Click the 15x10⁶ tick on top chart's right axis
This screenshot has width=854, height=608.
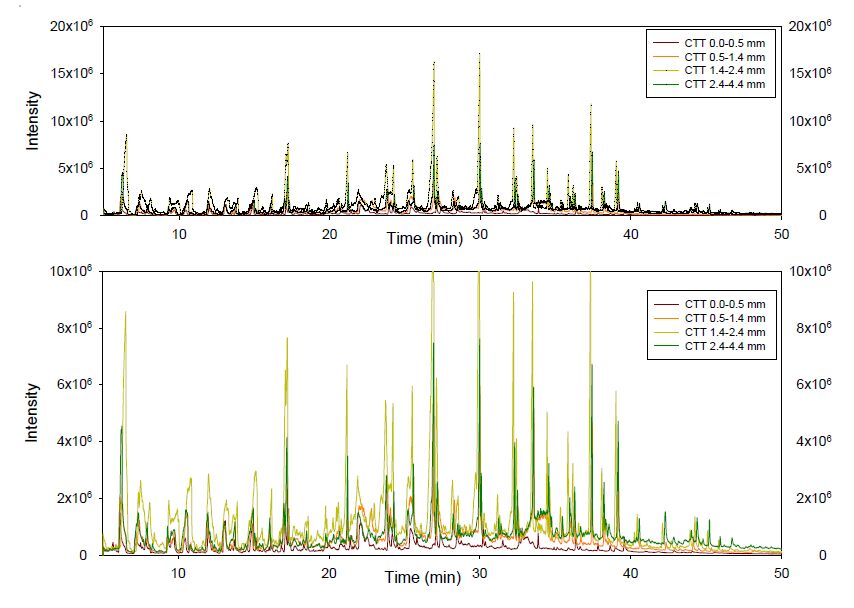pos(810,73)
